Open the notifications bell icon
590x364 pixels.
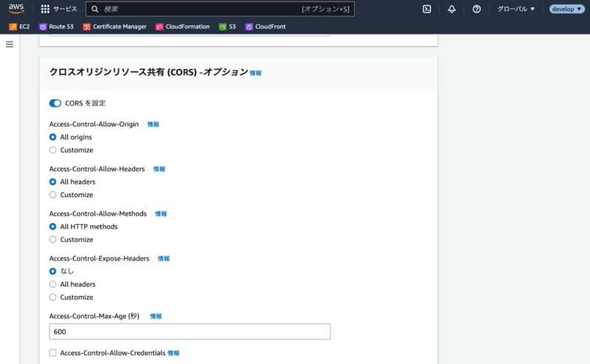point(451,9)
